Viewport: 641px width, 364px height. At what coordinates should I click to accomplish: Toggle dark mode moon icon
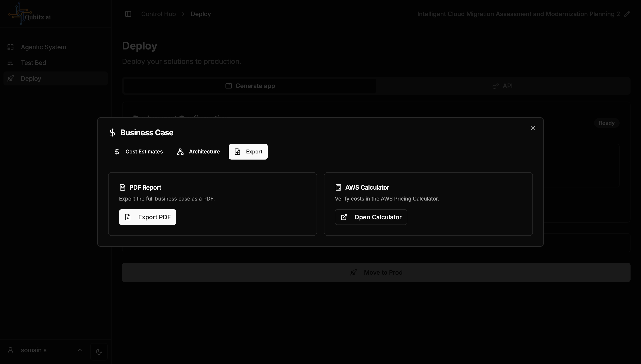click(x=99, y=352)
